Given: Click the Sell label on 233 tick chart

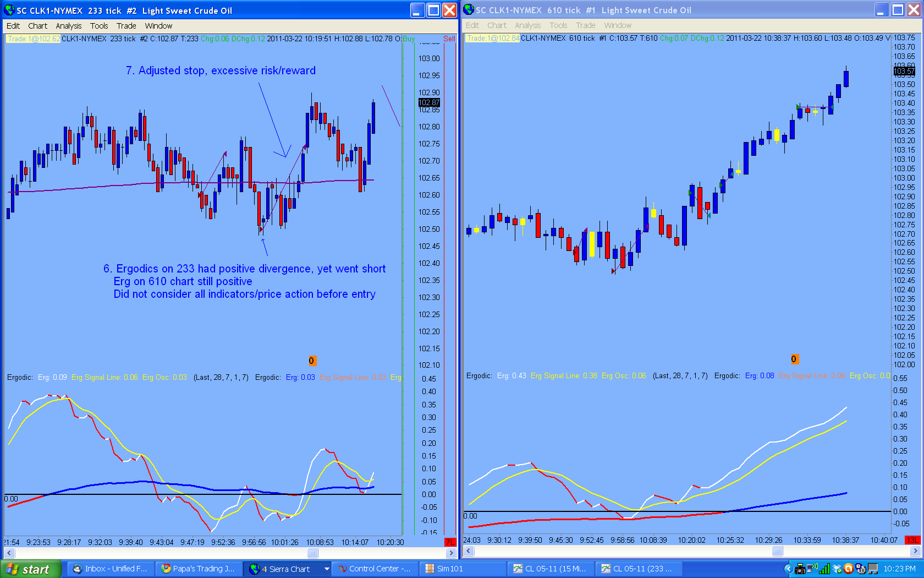Looking at the screenshot, I should coord(449,39).
